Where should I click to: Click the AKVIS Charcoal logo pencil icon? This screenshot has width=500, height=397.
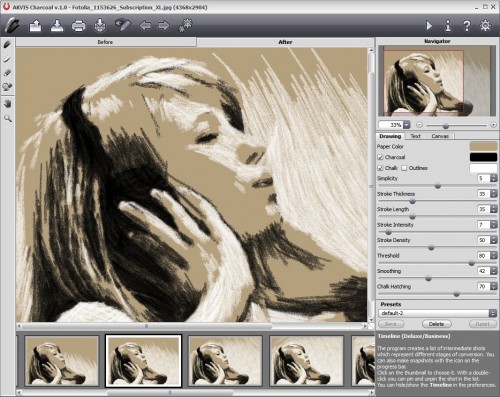(x=12, y=26)
